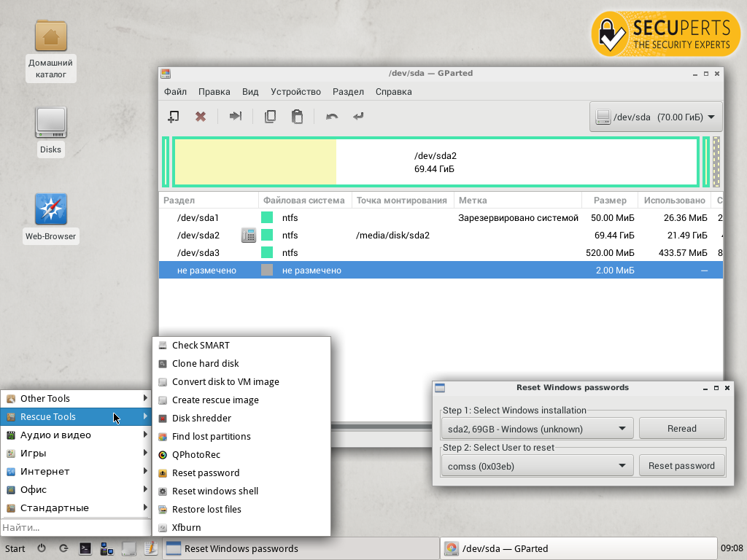Open the Web-Browser desktop icon
Viewport: 747px width, 560px height.
point(51,218)
